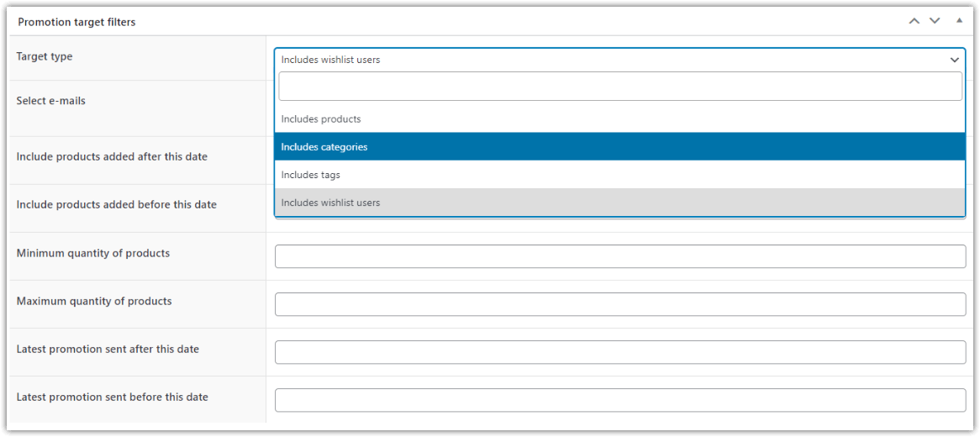The width and height of the screenshot is (980, 437).
Task: Click the Include products added before this date label
Action: tap(117, 204)
